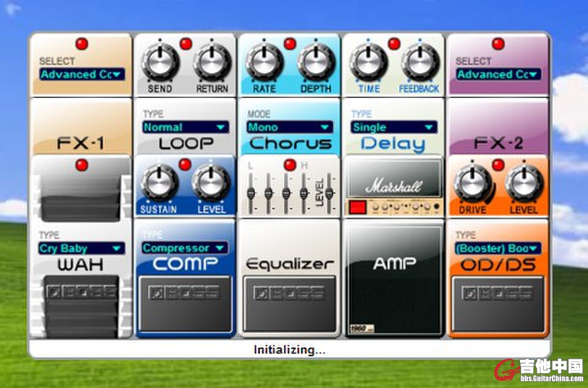The image size is (588, 388).
Task: Click the COMP LEVEL knob
Action: coord(211,183)
